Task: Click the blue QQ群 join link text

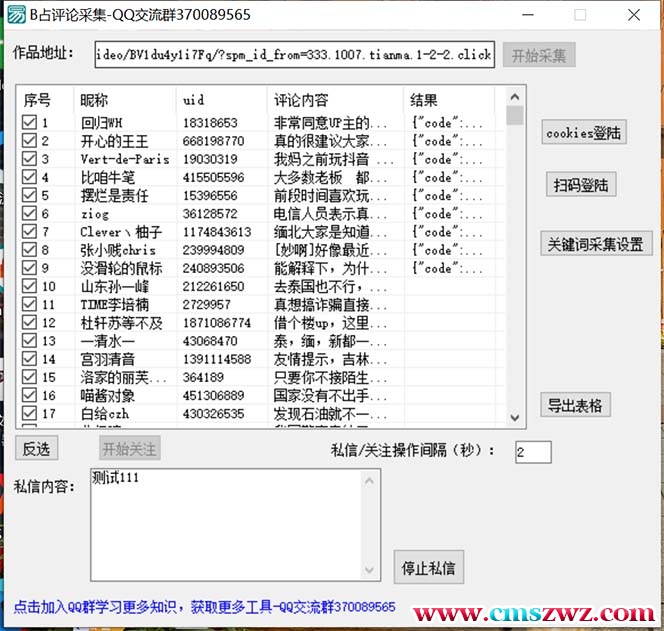Action: (205, 607)
